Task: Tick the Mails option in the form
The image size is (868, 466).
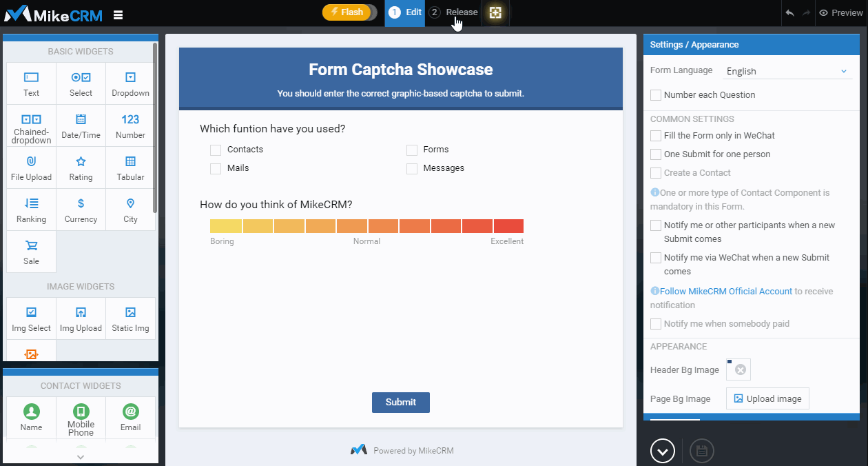Action: [x=216, y=168]
